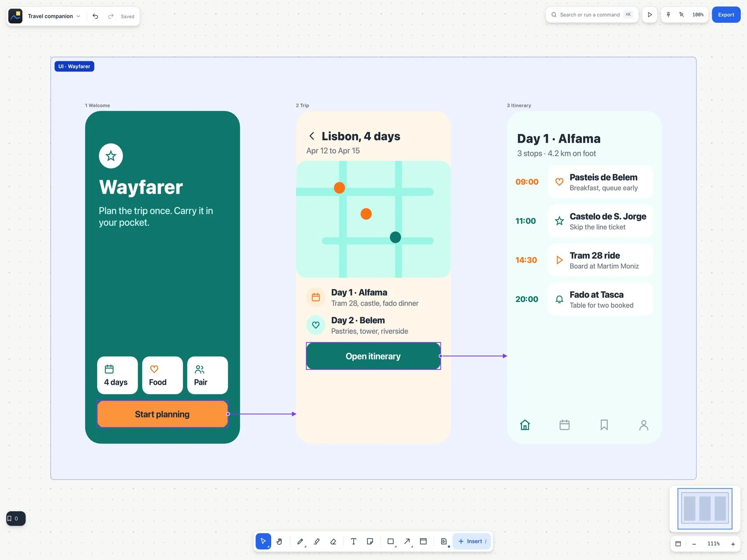Viewport: 747px width, 560px height.
Task: Choose the Pencil draw tool
Action: 300,542
